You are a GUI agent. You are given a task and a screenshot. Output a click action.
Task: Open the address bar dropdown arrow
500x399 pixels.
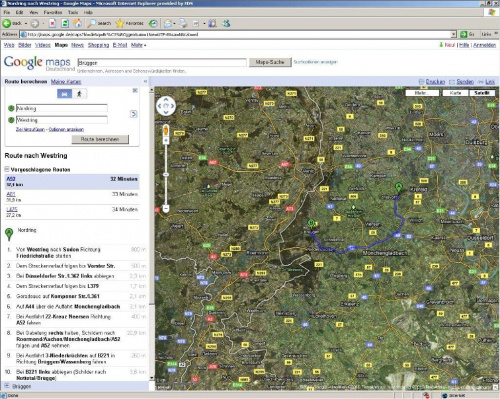pos(453,34)
